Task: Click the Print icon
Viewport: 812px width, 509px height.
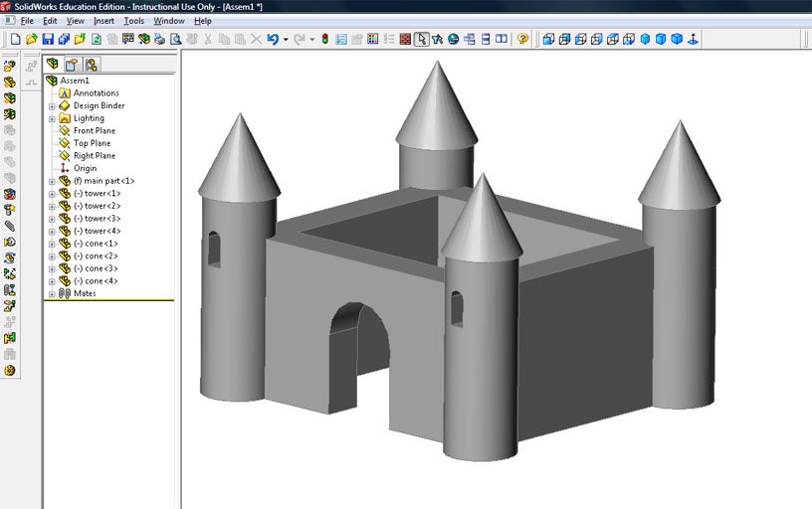Action: tap(160, 39)
